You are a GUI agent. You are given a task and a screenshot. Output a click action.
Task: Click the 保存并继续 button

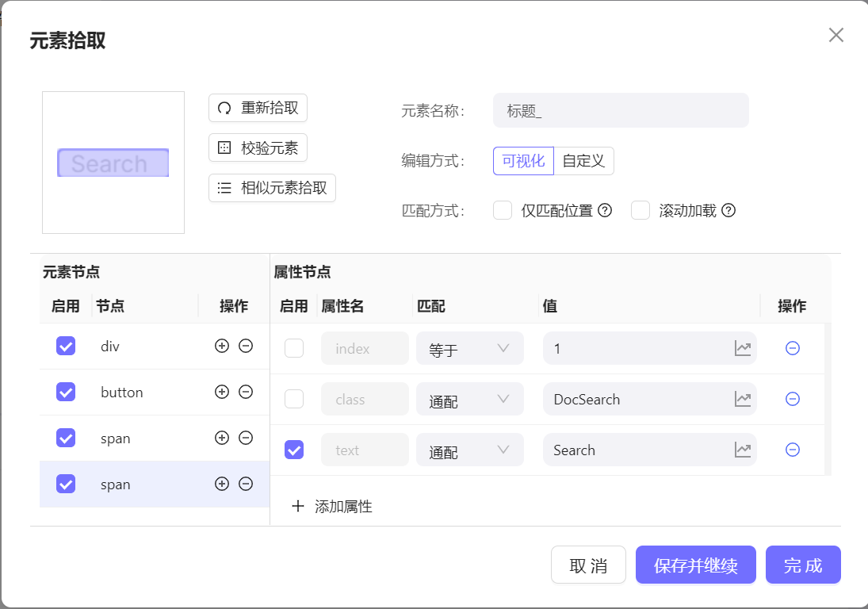695,565
